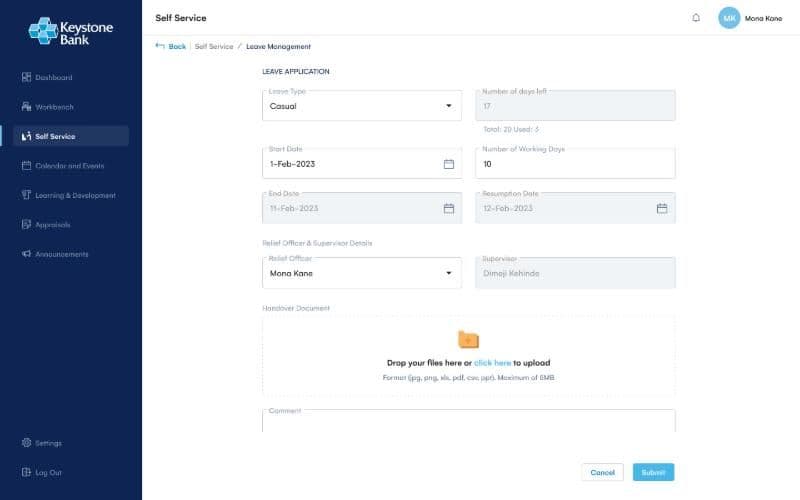Click the End Date field 11-Feb-2023
Viewport: 800px width, 500px height.
tap(362, 208)
